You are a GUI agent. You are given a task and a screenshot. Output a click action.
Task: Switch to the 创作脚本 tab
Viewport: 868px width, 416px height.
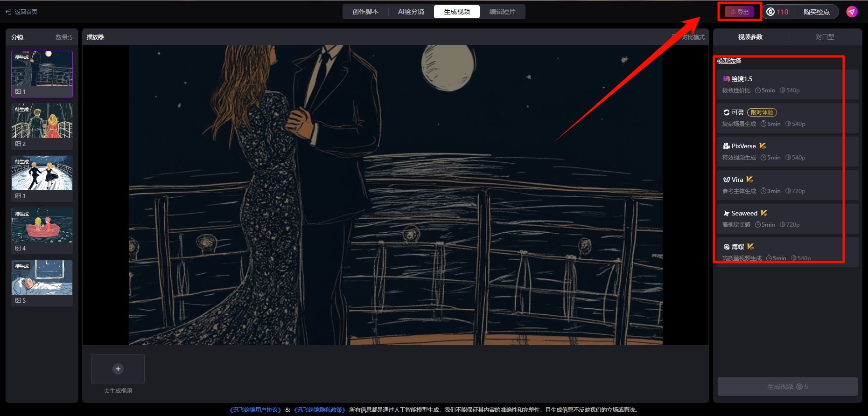click(365, 12)
